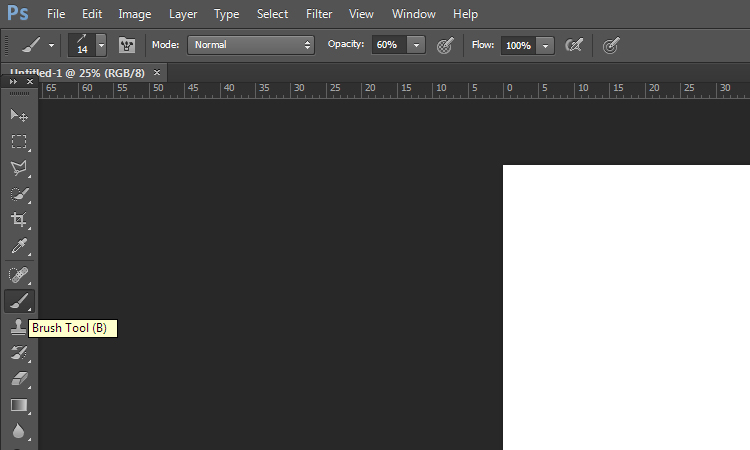The width and height of the screenshot is (750, 450).
Task: Open the Type menu
Action: click(x=226, y=14)
